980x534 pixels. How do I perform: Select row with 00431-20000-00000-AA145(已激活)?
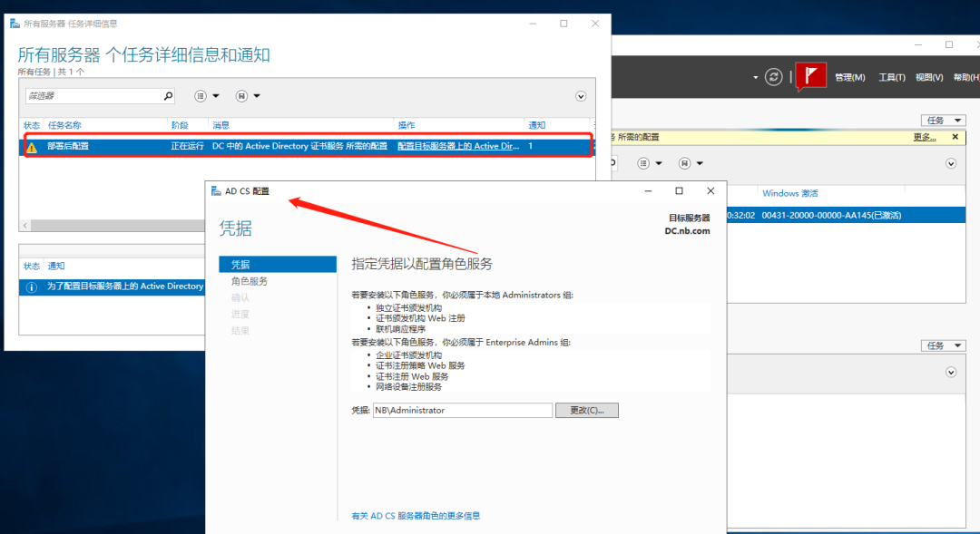click(x=847, y=215)
